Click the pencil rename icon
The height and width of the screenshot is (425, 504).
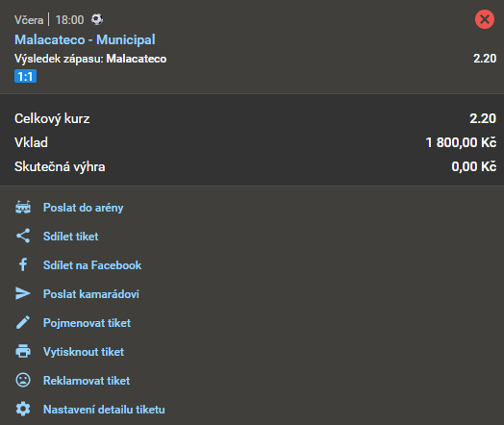(x=23, y=322)
